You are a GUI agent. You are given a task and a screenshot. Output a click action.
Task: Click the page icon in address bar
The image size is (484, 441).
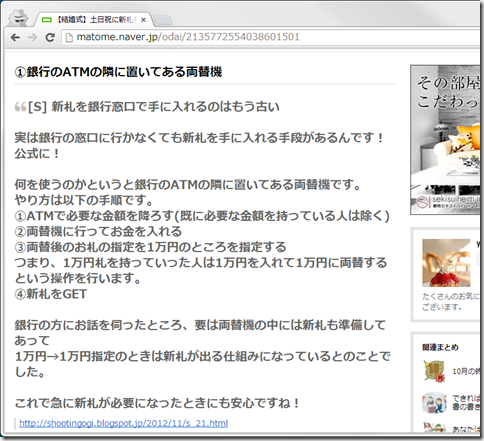[69, 37]
